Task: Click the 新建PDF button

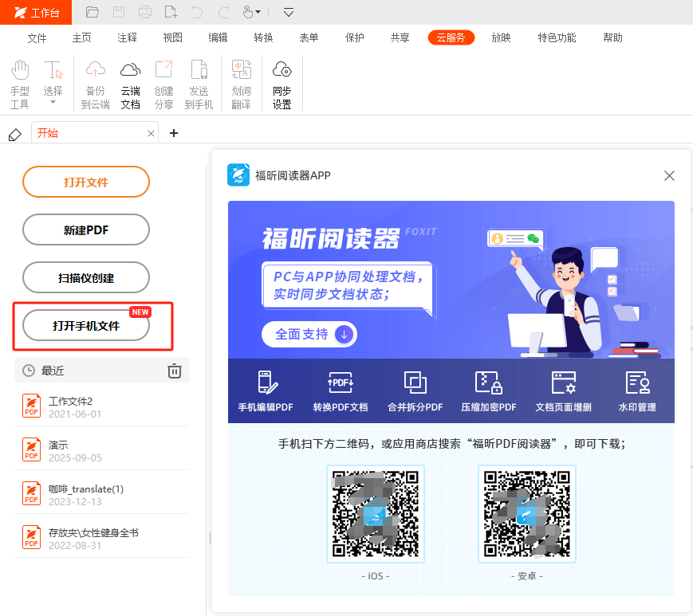Action: click(x=85, y=230)
